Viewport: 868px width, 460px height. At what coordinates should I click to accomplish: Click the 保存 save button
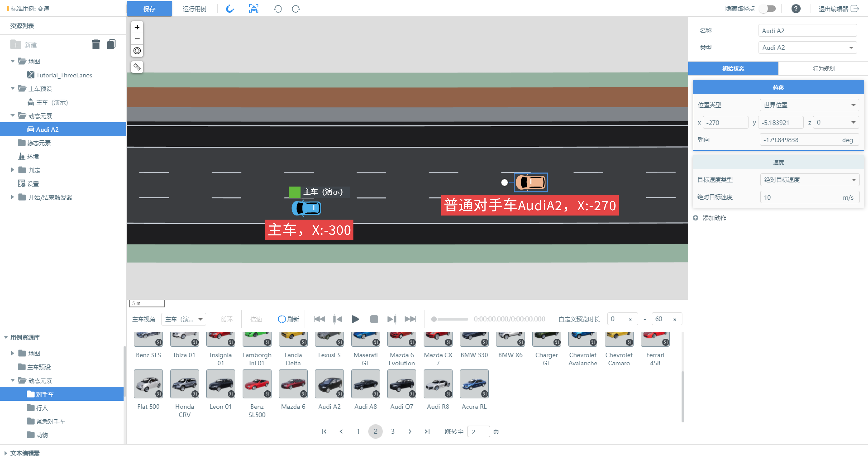[x=149, y=9]
